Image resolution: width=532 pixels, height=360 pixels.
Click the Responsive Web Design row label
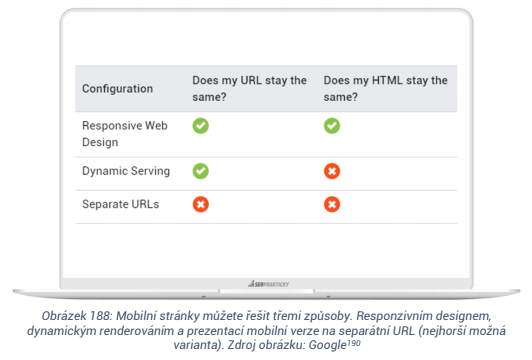coord(125,134)
